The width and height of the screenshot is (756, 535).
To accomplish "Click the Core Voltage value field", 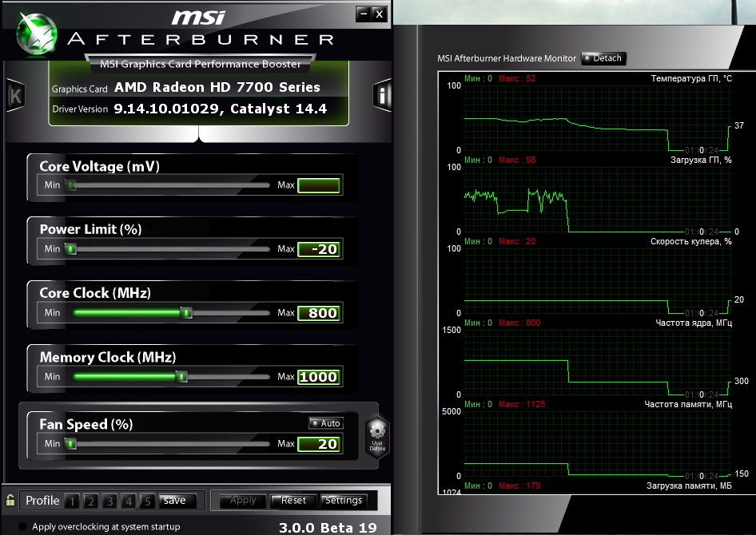I will pos(319,185).
